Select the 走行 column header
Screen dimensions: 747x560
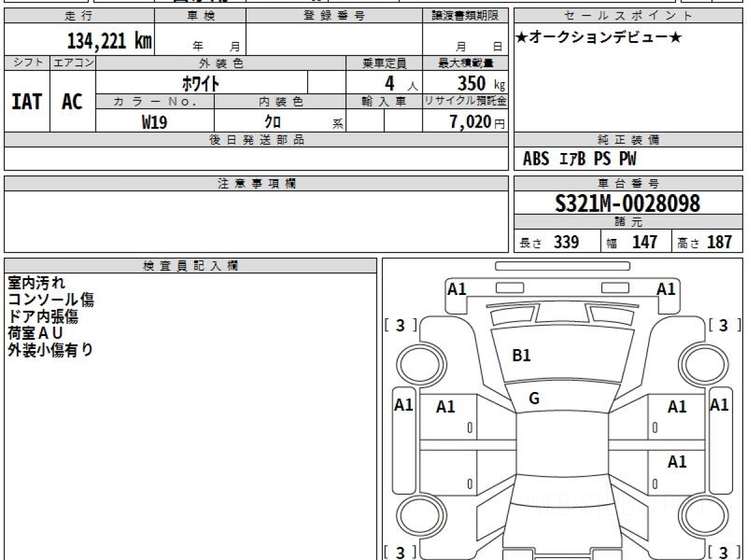(79, 16)
